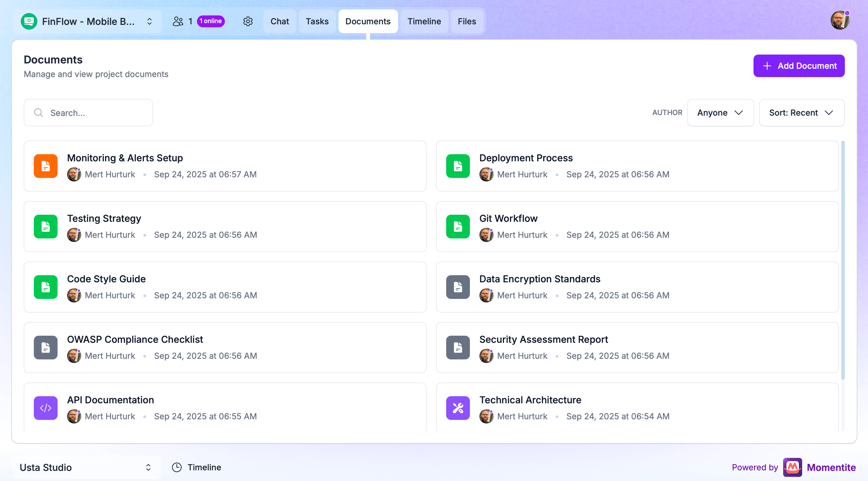Click the gray Security Assessment Report document icon
868x481 pixels.
[458, 347]
